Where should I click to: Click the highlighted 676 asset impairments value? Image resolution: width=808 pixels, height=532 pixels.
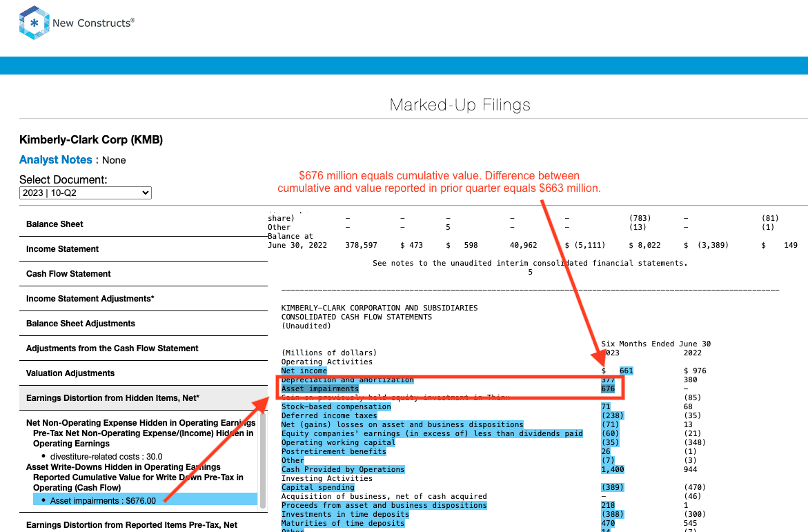608,388
